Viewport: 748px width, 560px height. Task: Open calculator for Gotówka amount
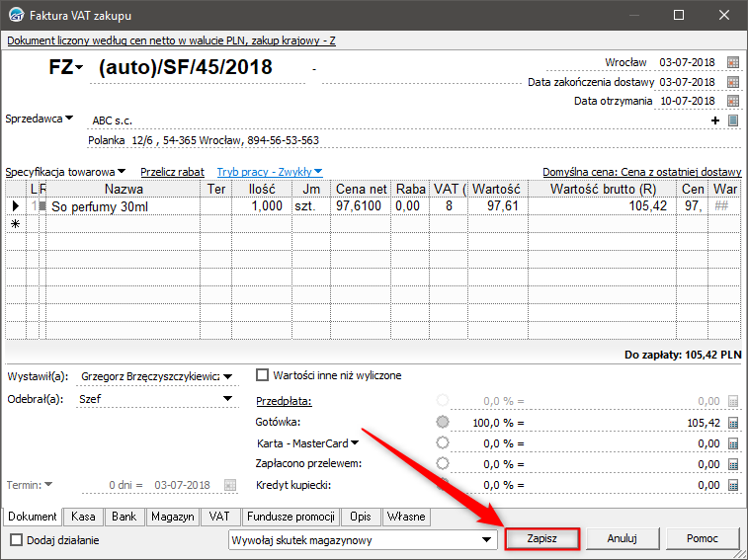(x=733, y=423)
